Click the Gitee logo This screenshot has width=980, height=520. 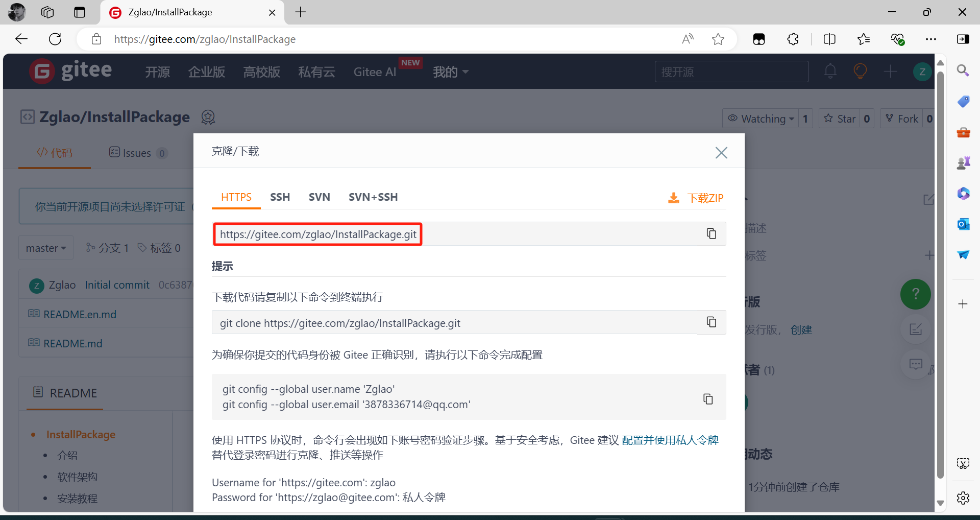70,70
